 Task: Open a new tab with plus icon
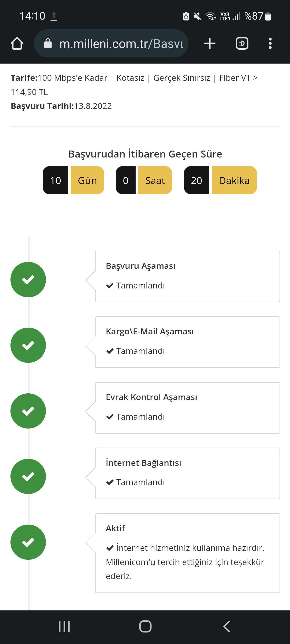[x=210, y=43]
